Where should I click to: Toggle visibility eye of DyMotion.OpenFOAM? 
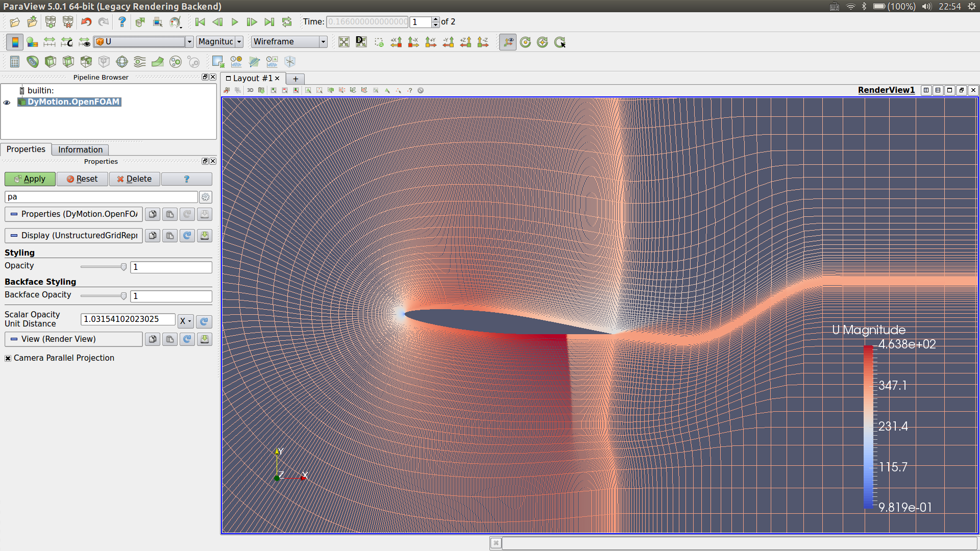click(7, 102)
